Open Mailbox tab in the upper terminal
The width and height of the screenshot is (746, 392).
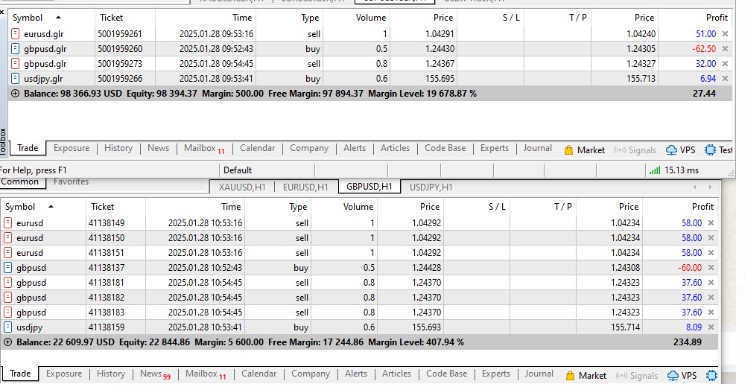click(204, 148)
